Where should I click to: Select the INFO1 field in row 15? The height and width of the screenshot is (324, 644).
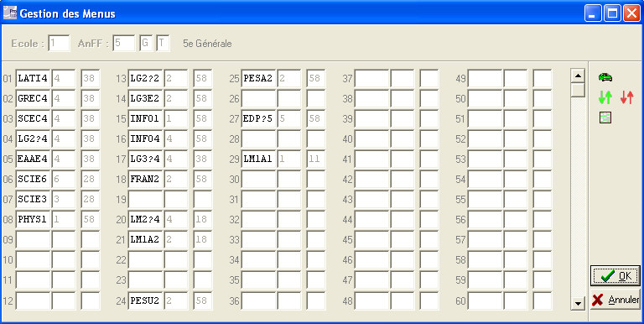click(x=145, y=119)
